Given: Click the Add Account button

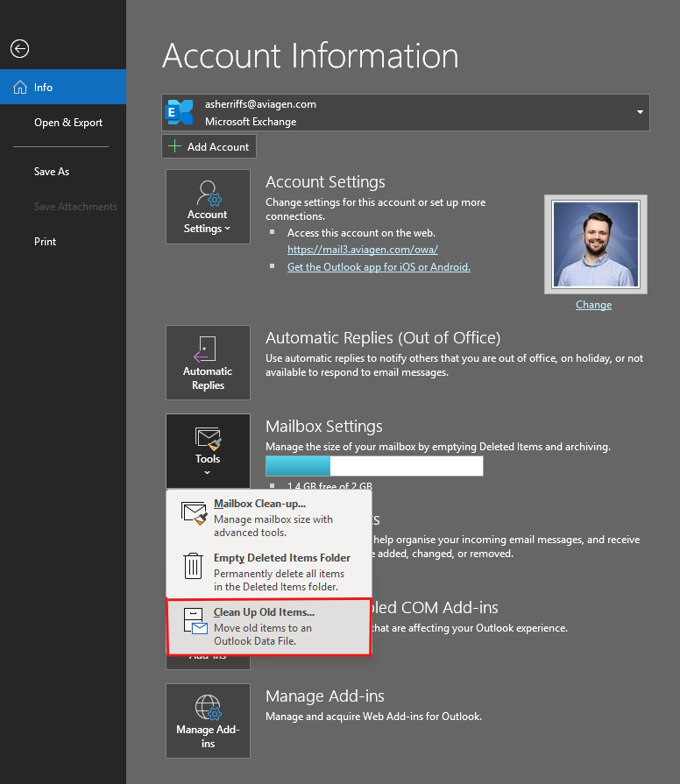Looking at the screenshot, I should click(x=209, y=146).
